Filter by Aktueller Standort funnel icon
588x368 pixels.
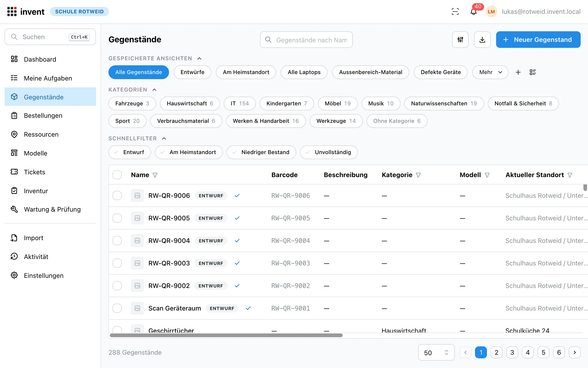[570, 175]
